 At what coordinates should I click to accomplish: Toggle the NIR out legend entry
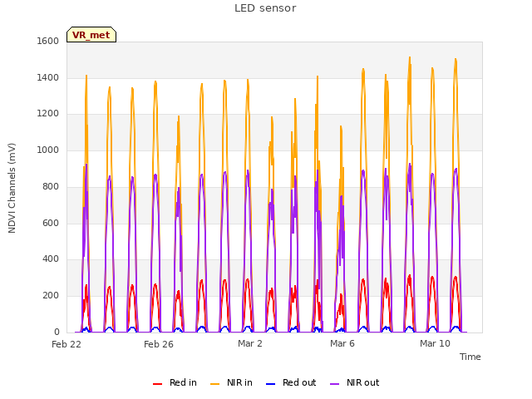pyautogui.click(x=355, y=382)
